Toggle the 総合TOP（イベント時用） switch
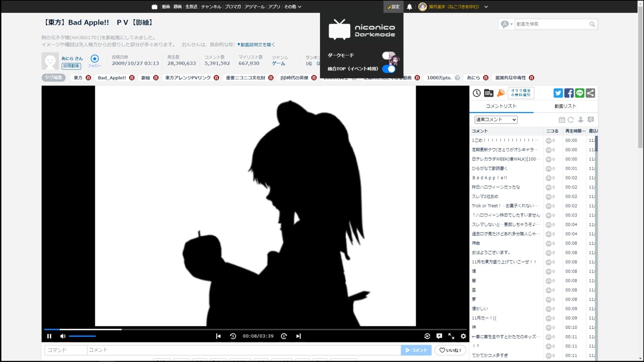The height and width of the screenshot is (362, 644). click(388, 69)
